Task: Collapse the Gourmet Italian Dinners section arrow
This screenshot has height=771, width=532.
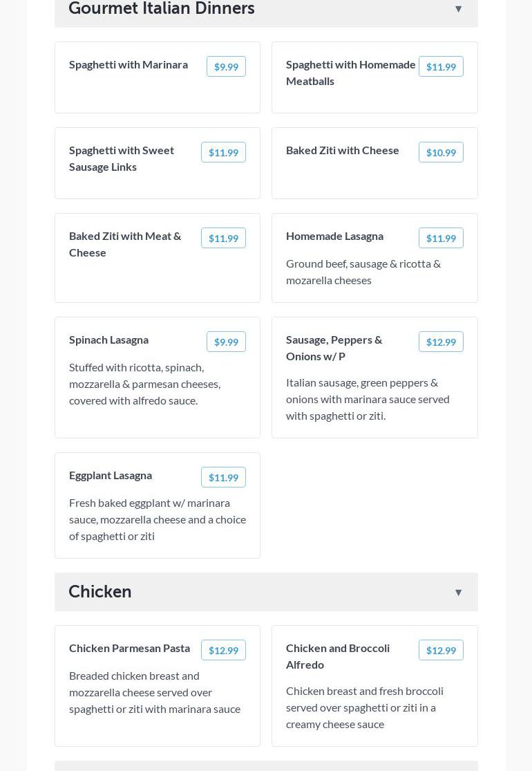Action: click(x=458, y=9)
